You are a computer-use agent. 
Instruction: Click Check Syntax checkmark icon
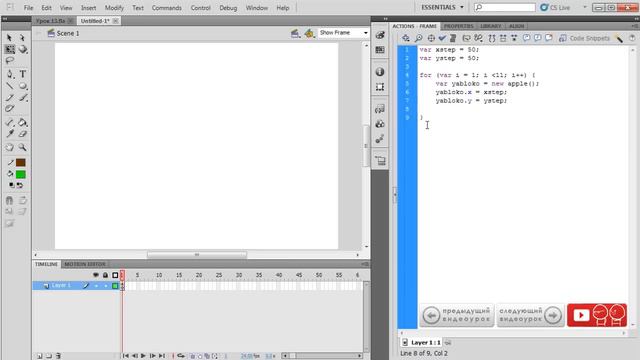click(442, 38)
